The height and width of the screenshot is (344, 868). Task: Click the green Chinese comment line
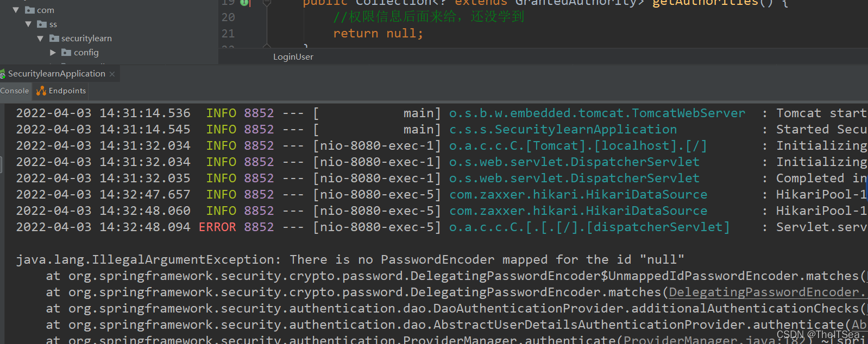click(429, 17)
